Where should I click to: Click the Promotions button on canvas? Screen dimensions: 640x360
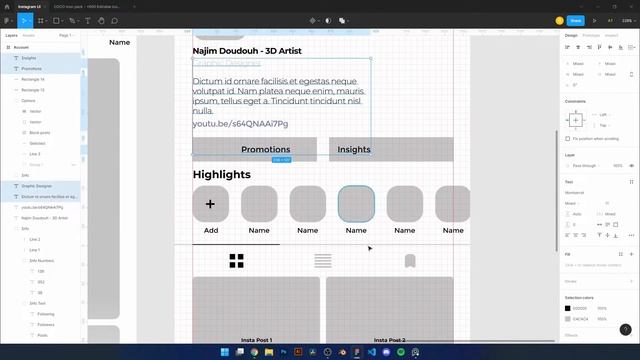(x=254, y=149)
